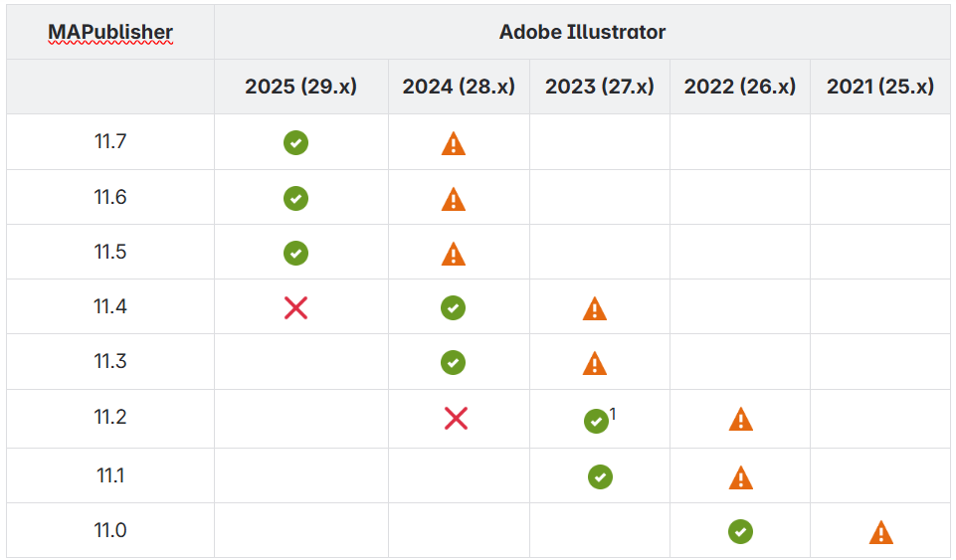Viewport: 956px width, 560px height.
Task: Click green checkmark for 11.1 under 2023
Action: (600, 476)
